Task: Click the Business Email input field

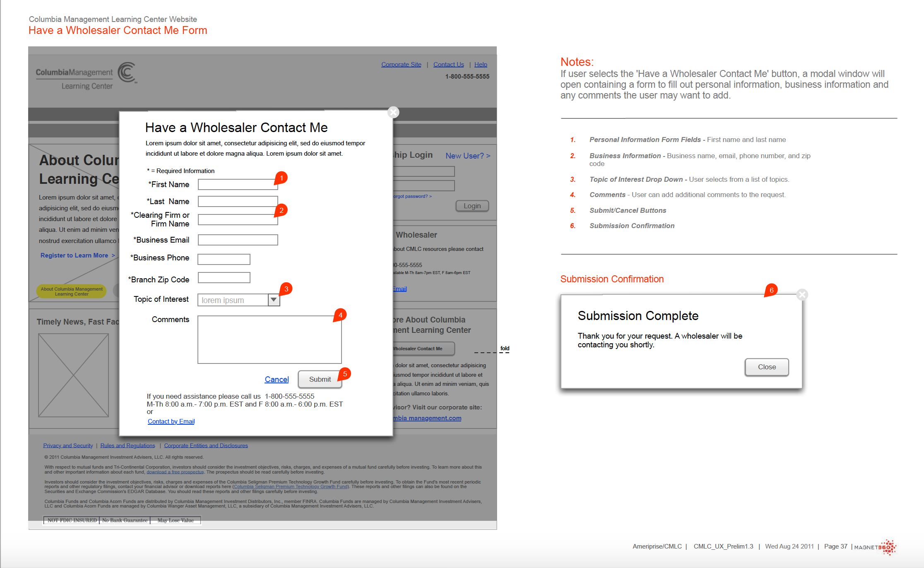Action: click(x=237, y=240)
